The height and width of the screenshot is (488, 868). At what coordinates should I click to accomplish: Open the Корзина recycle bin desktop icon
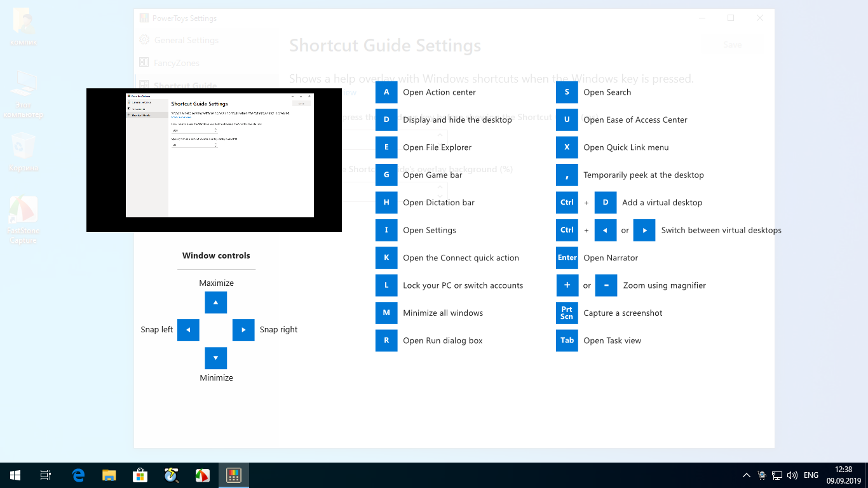click(x=24, y=153)
